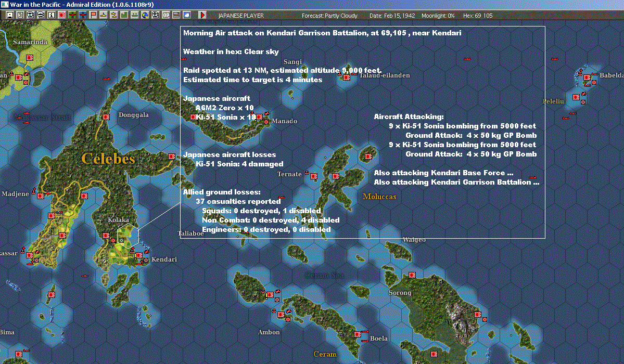The height and width of the screenshot is (364, 624).
Task: Select the Japanese base icon at Samarinda
Action: click(30, 58)
